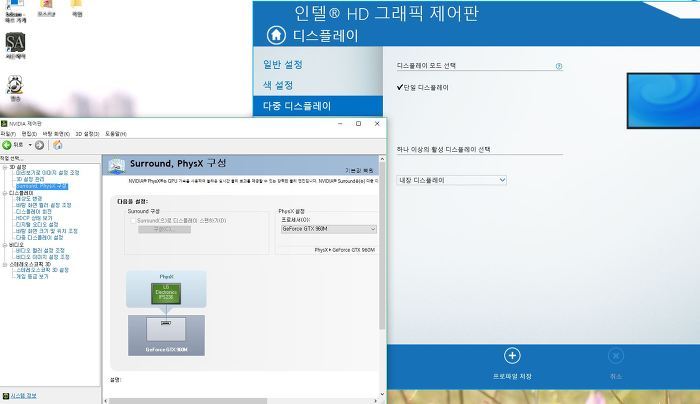Click the GeForce GTX 960M GPU box in diagram
The image size is (700, 404).
click(166, 335)
